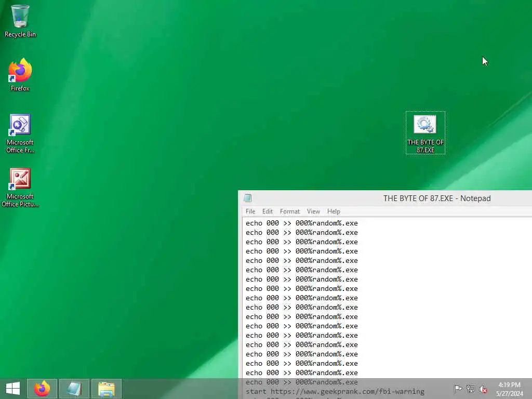Open the View menu in Notepad

coord(313,211)
